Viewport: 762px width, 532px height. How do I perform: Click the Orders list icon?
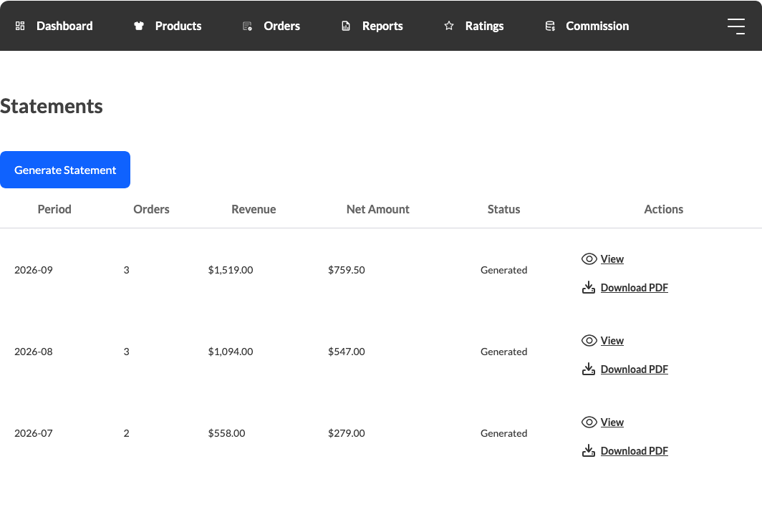pyautogui.click(x=247, y=26)
